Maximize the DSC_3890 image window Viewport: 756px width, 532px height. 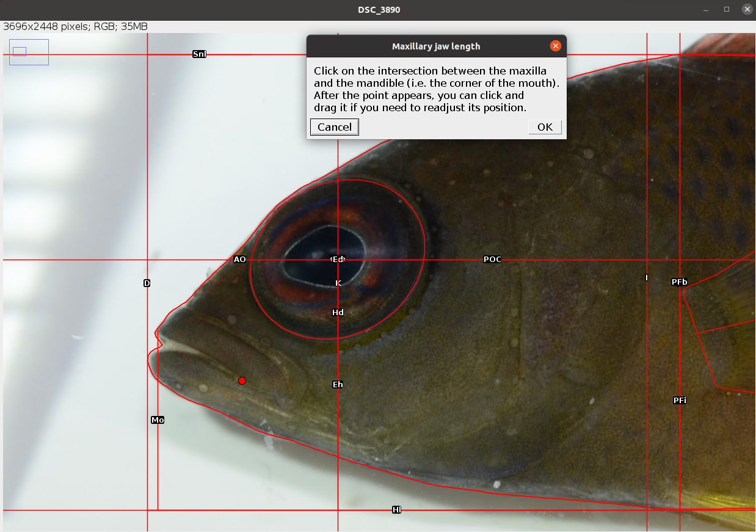point(727,10)
